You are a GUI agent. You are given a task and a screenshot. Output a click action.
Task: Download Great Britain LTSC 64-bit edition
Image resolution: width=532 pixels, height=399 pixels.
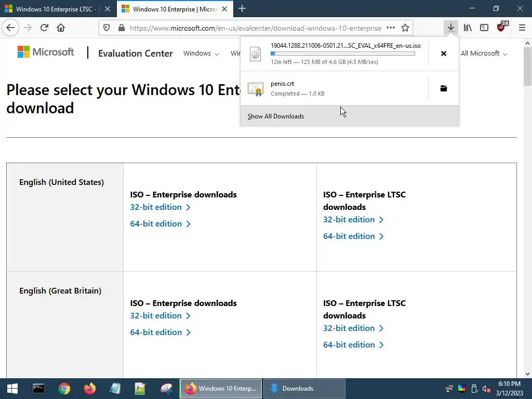pos(353,345)
